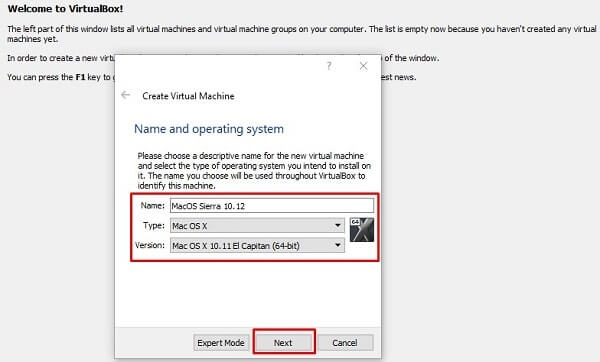Screen dimensions: 600x362
Task: Click the back arrow in dialog
Action: (126, 95)
